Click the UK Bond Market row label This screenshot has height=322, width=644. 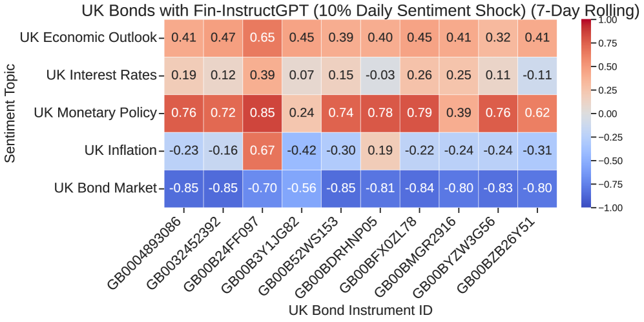105,188
